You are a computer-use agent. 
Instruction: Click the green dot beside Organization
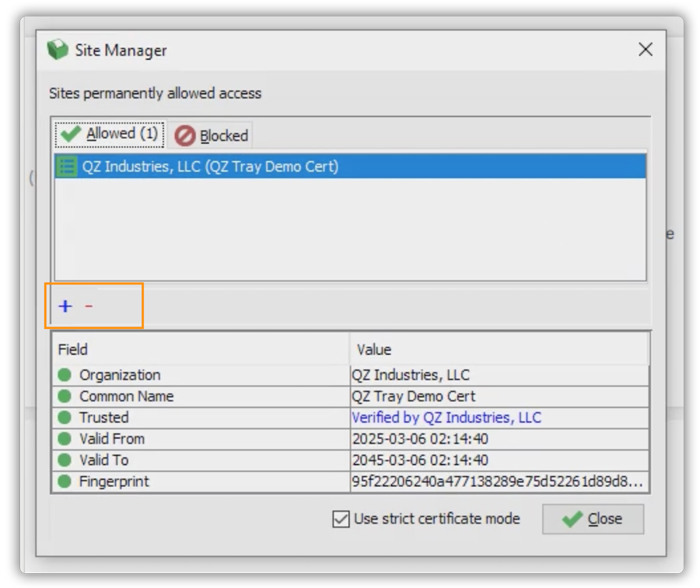[65, 375]
